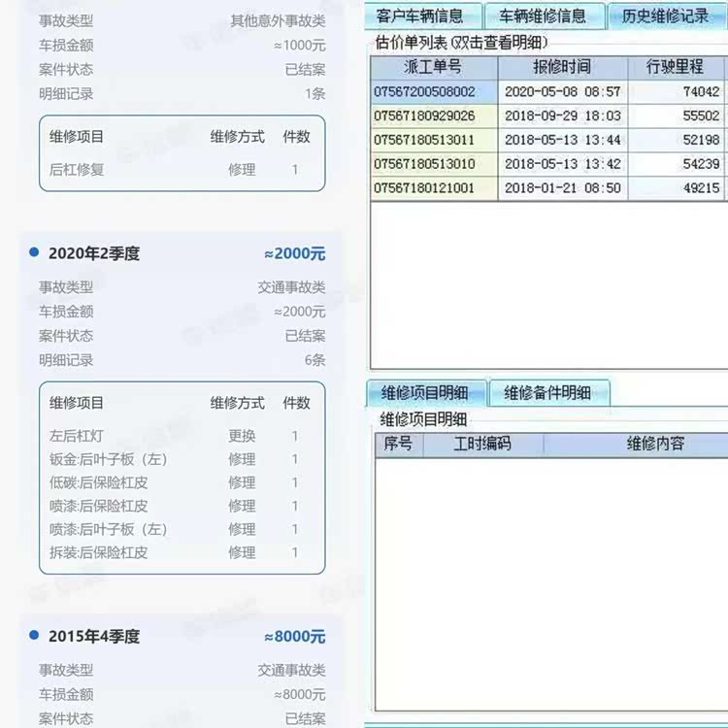Select the 历史维修记录 tab

(x=665, y=17)
